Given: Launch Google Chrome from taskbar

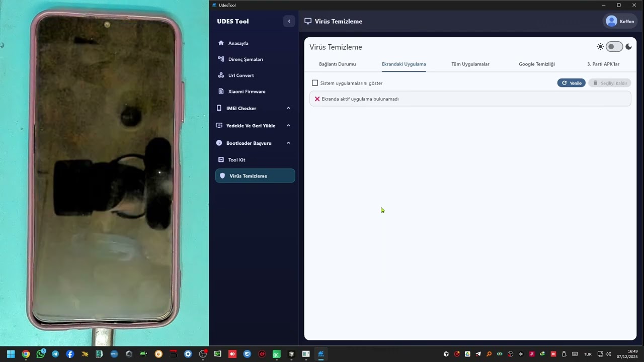Looking at the screenshot, I should pyautogui.click(x=26, y=354).
